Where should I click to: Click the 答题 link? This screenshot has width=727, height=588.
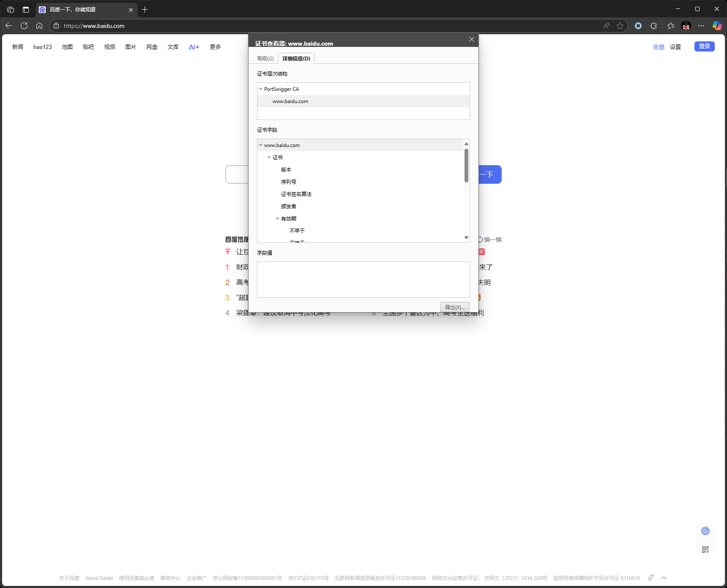[x=659, y=47]
